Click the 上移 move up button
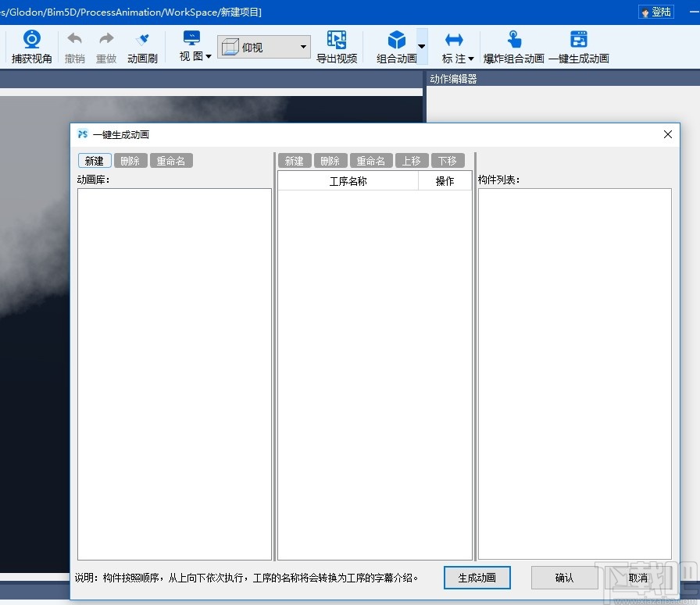Viewport: 700px width, 605px height. tap(412, 160)
